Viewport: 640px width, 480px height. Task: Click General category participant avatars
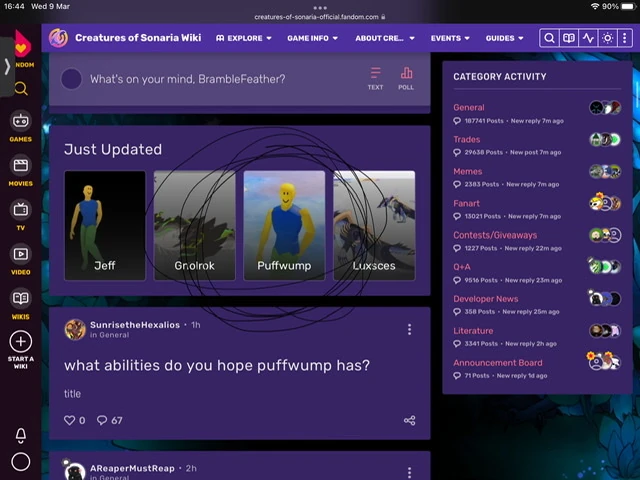click(x=605, y=108)
